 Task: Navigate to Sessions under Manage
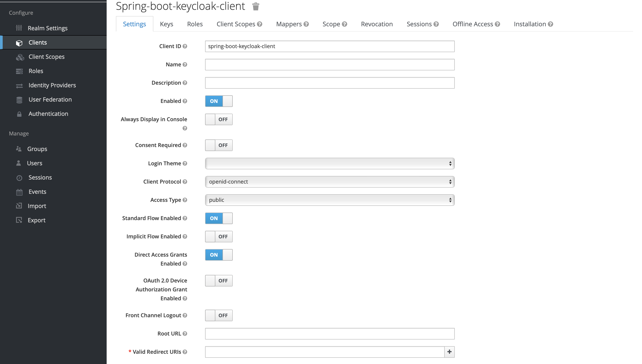[40, 177]
